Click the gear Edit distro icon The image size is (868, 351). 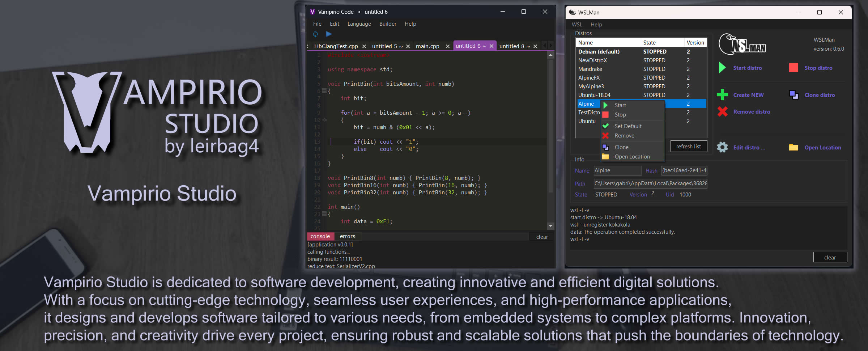point(722,147)
